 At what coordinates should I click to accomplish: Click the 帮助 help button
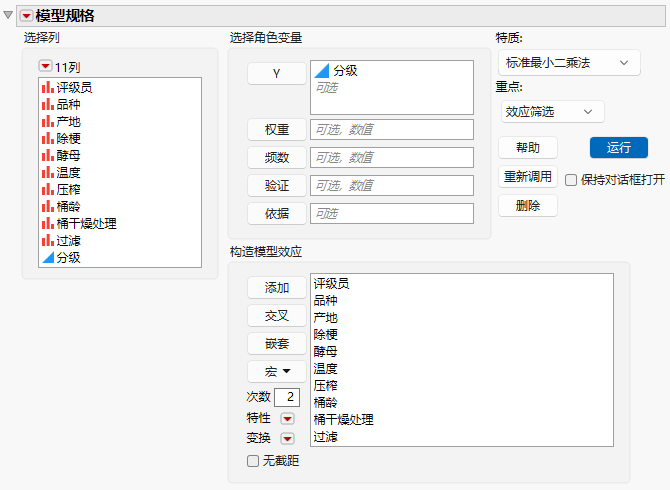coord(528,148)
